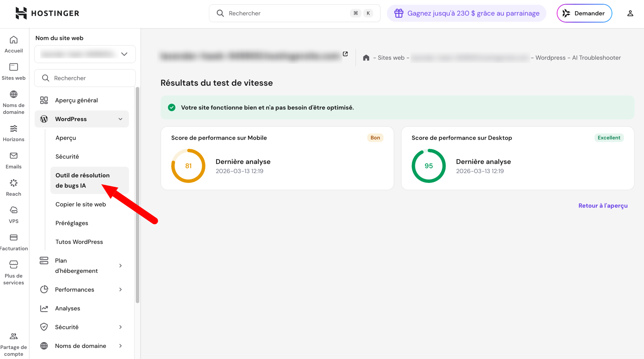Collapse the WordPress section chevron
The image size is (644, 359).
[x=120, y=119]
